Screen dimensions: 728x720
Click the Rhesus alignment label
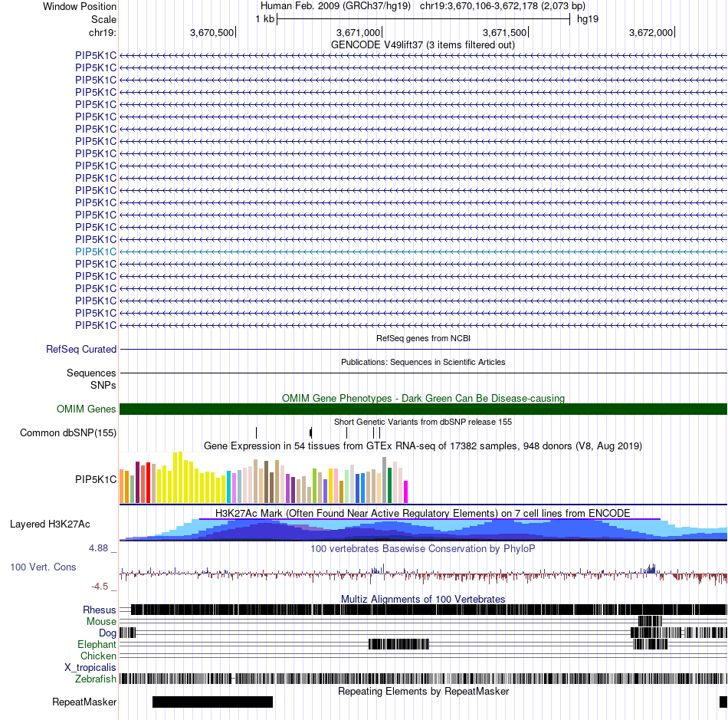pos(100,610)
